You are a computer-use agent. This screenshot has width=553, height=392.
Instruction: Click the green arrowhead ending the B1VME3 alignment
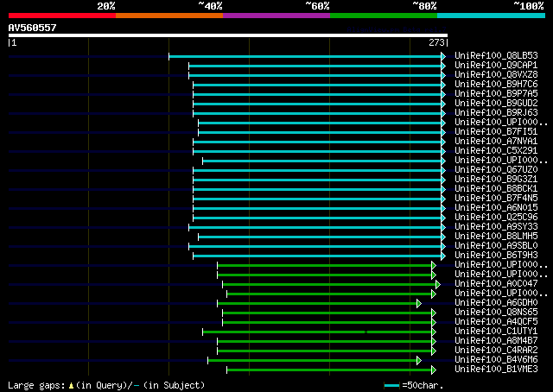[x=434, y=370]
